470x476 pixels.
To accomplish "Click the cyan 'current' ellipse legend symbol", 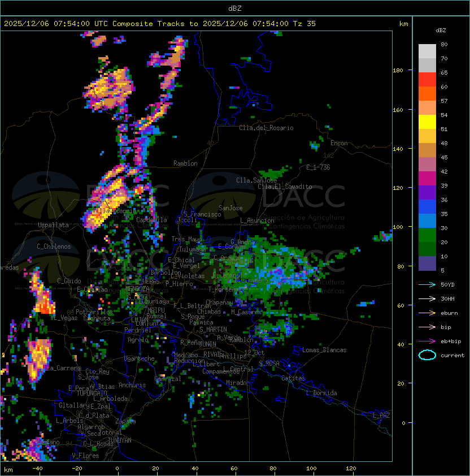I will coord(427,355).
